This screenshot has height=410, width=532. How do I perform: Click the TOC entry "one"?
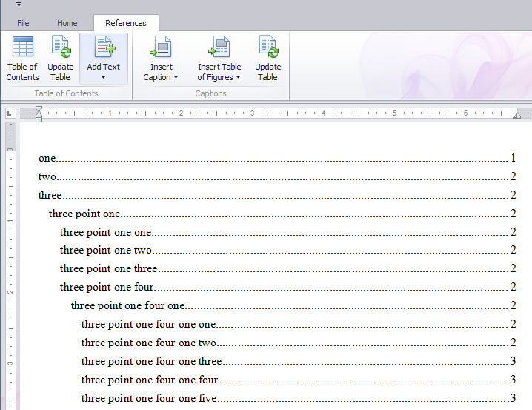click(x=47, y=158)
